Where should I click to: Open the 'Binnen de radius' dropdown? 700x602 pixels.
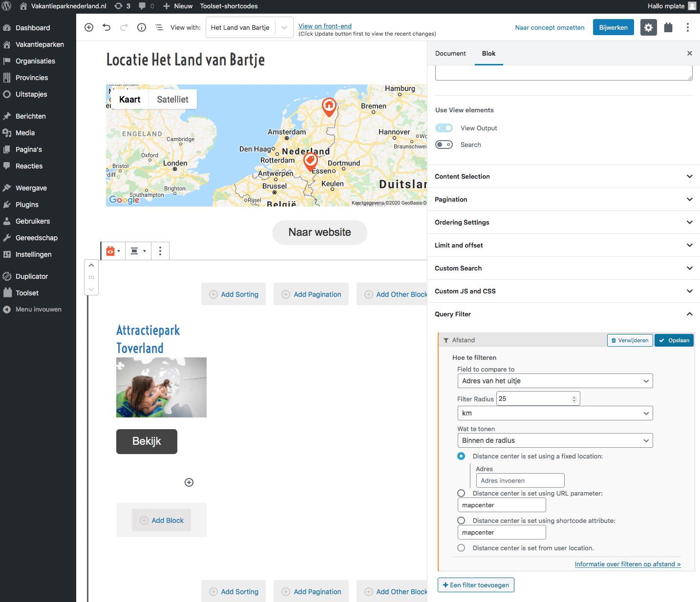click(x=555, y=440)
